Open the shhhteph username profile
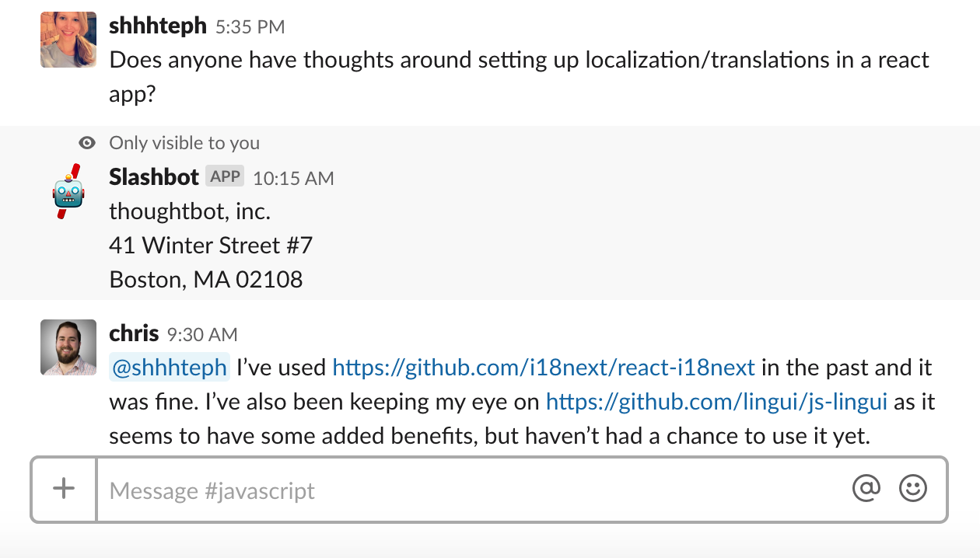Image resolution: width=980 pixels, height=558 pixels. [x=158, y=26]
